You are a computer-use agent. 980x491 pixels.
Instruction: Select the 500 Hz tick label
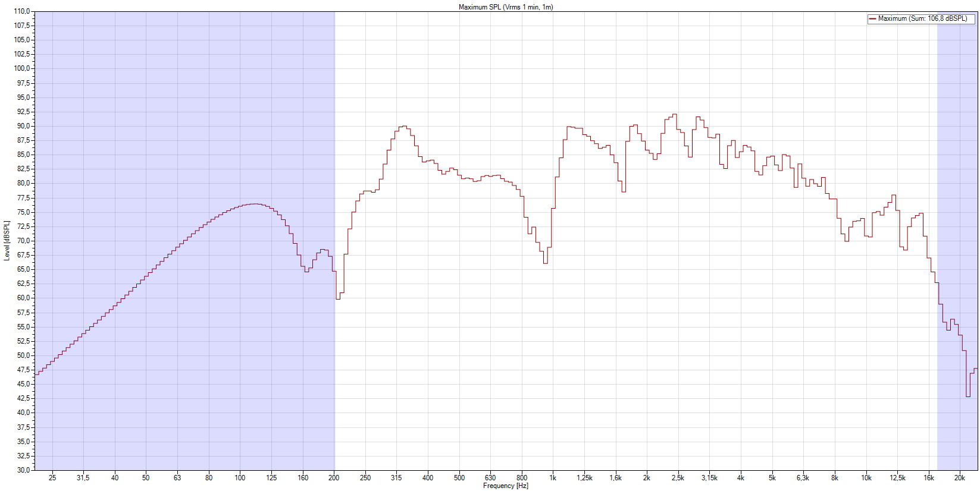(x=459, y=478)
